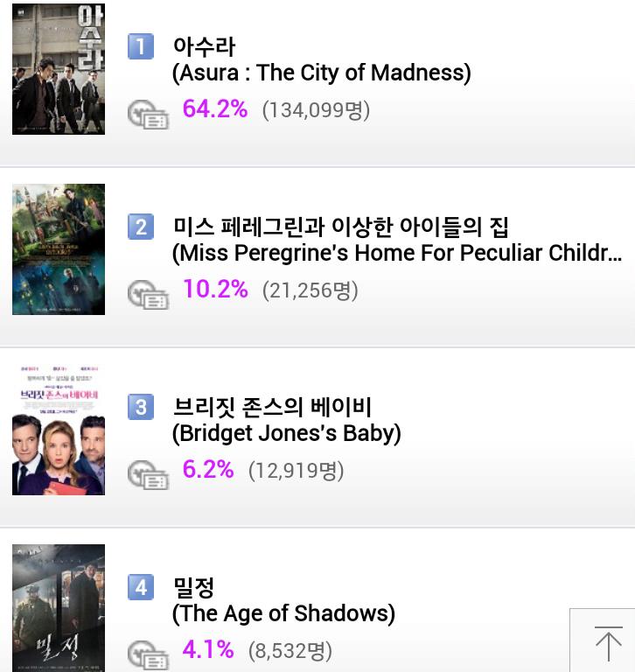The width and height of the screenshot is (635, 672).
Task: Click the ticket icon beside Miss Peregrine's 10.2%
Action: [148, 294]
